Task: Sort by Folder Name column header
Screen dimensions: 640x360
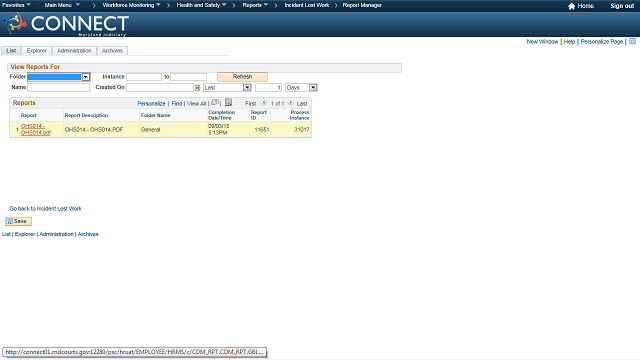Action: tap(156, 116)
